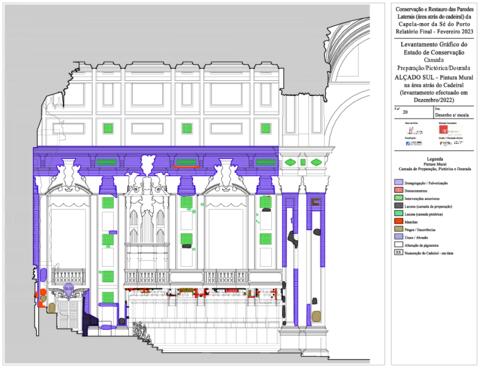Click the pink-red second legend swatch

coord(399,190)
